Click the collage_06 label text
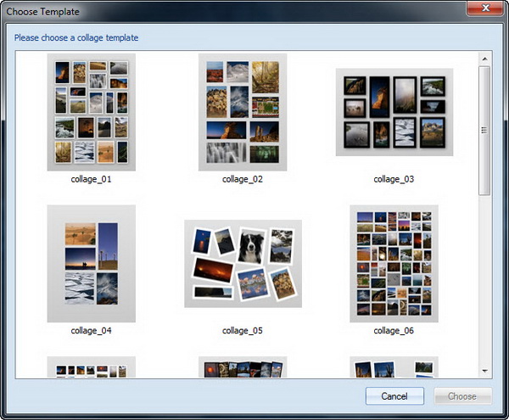 (394, 330)
